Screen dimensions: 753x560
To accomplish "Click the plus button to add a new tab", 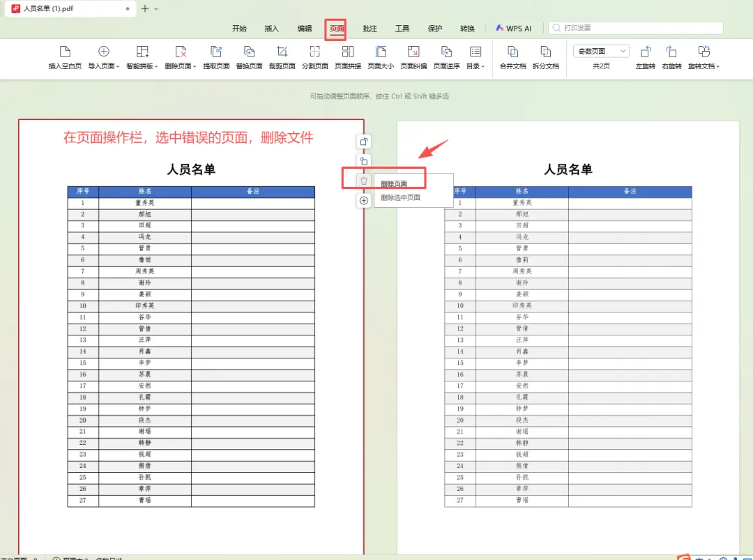I will [144, 8].
